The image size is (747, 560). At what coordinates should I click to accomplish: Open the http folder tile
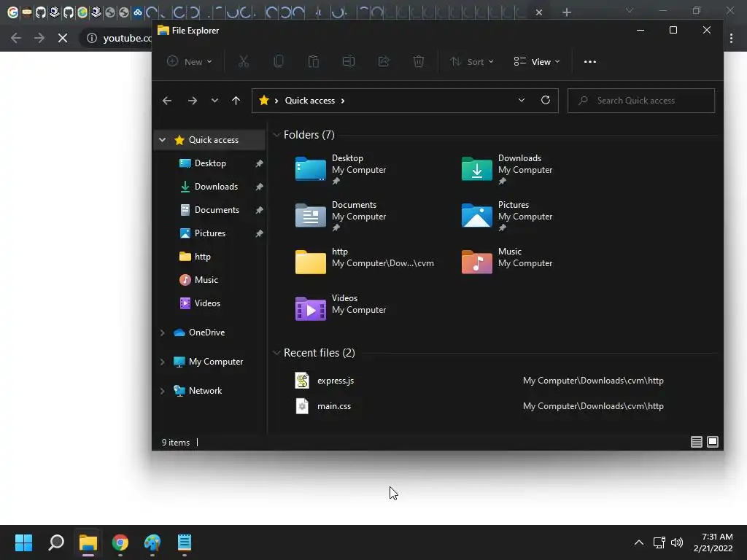(365, 260)
